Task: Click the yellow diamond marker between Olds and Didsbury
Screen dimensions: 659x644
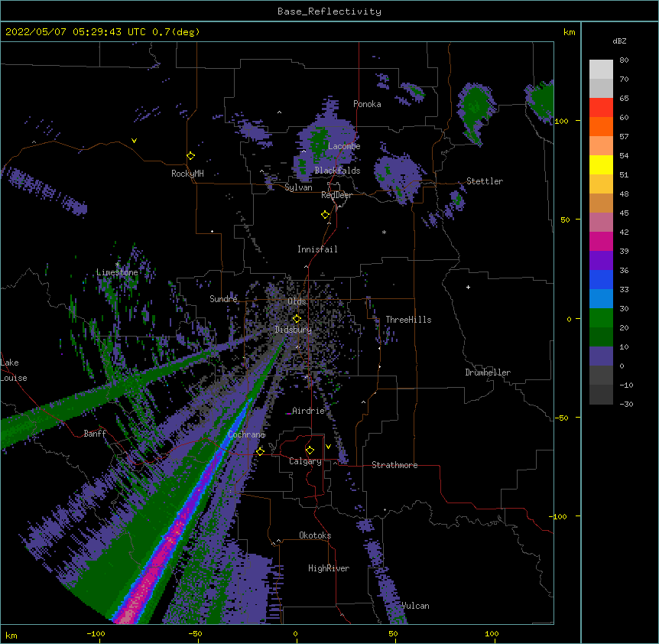Action: [x=297, y=319]
